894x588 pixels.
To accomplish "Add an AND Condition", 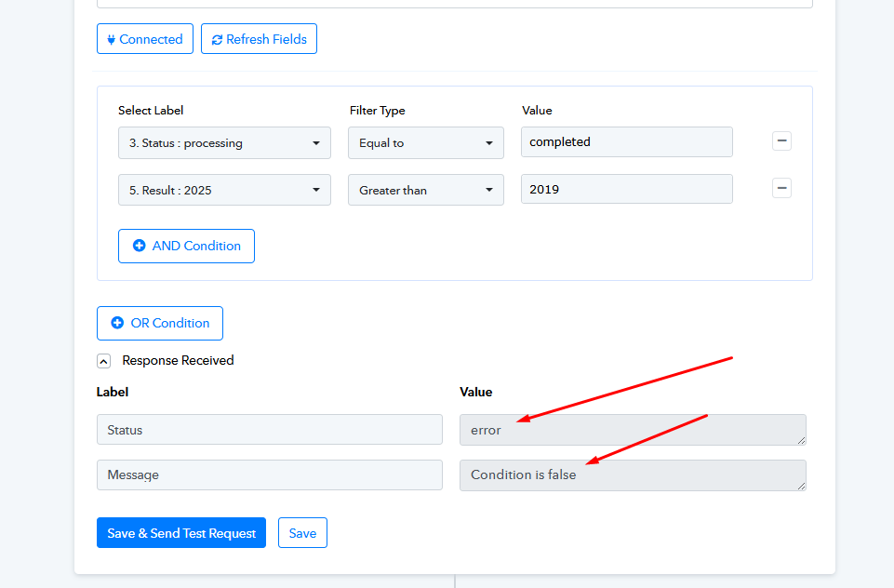I will point(186,246).
